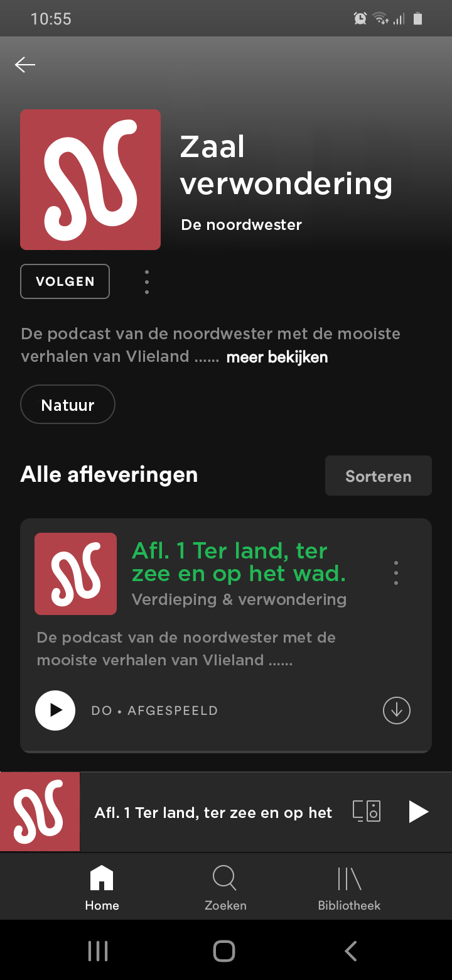Tap the Android recent apps button
The image size is (452, 980).
pos(98,951)
